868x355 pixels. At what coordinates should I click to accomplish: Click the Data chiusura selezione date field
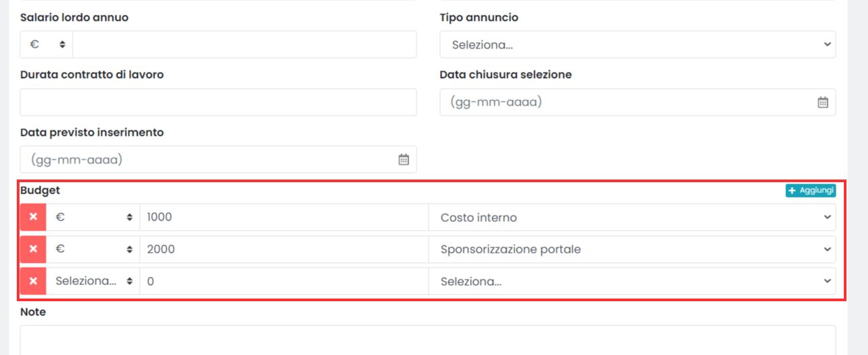(x=638, y=102)
